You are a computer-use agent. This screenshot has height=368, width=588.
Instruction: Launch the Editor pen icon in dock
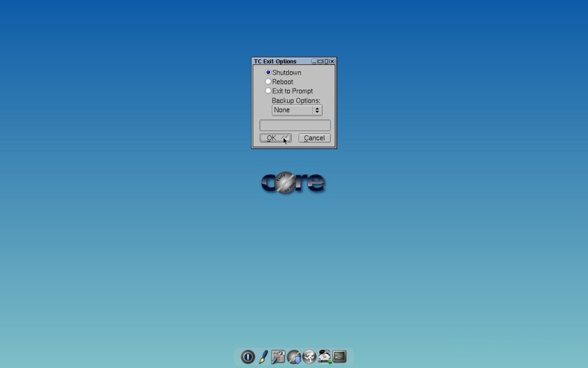[263, 356]
